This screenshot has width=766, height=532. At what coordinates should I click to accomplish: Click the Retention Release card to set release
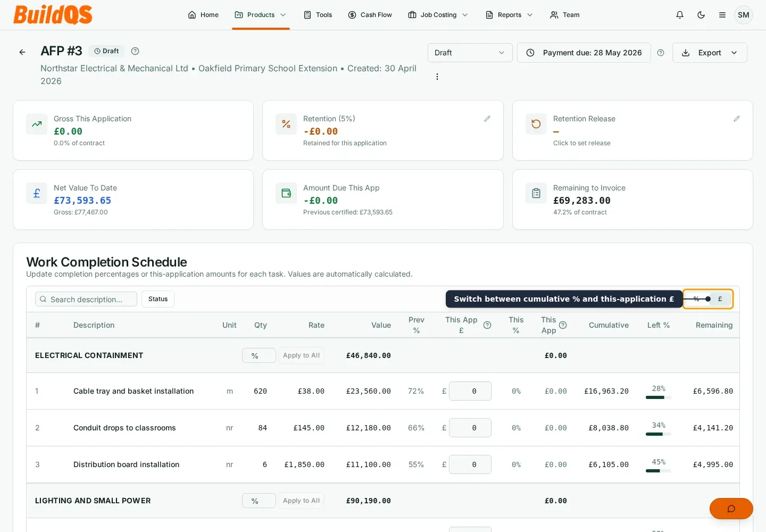click(x=632, y=130)
